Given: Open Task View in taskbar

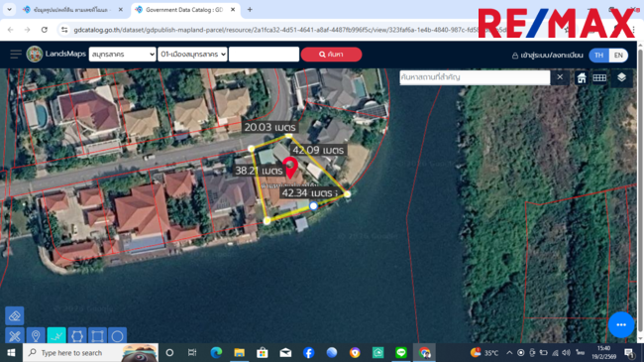Looking at the screenshot, I should point(192,352).
